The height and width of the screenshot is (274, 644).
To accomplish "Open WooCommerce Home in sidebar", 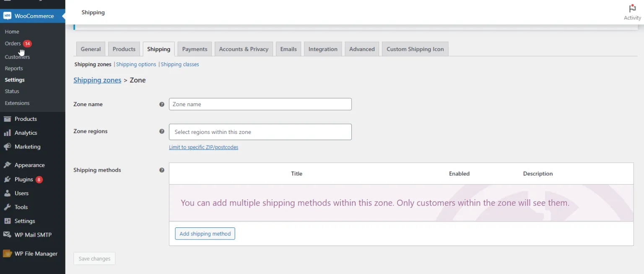I will (x=12, y=31).
